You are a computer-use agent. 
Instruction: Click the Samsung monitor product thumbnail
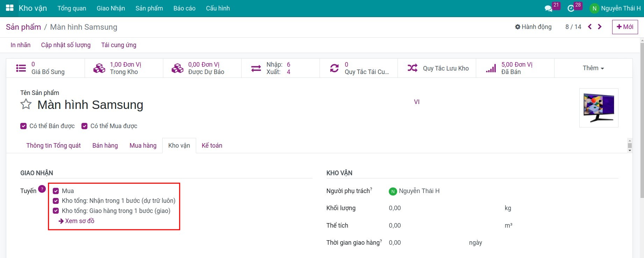point(599,108)
